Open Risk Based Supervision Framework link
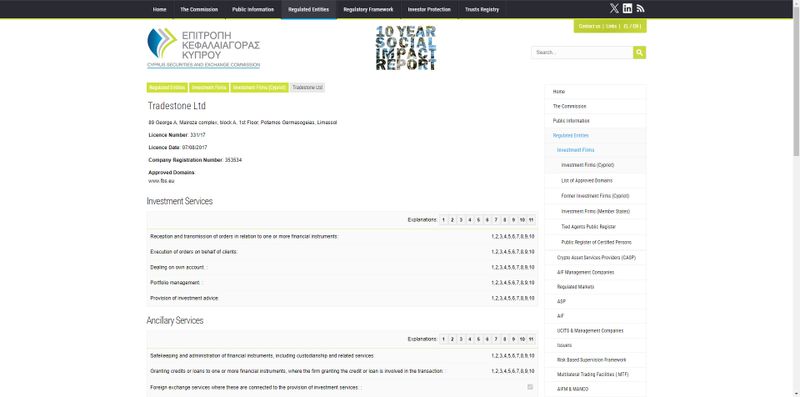Image resolution: width=800 pixels, height=397 pixels. pyautogui.click(x=595, y=360)
